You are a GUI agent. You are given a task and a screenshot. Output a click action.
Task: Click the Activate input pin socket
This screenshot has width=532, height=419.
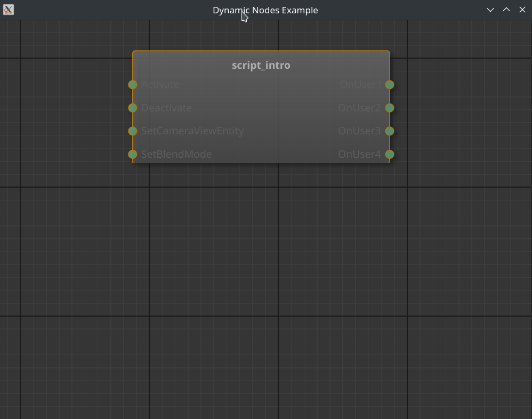133,84
